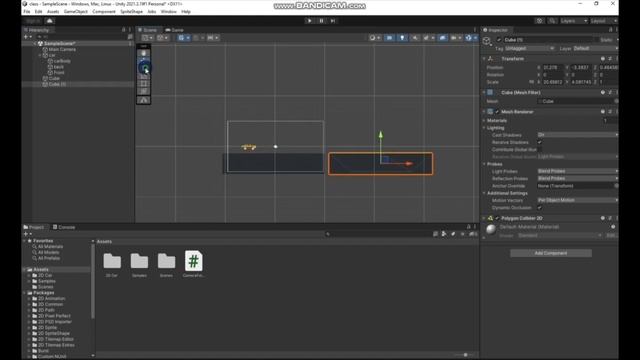Toggle Dynamic Occlusion checkbox
This screenshot has height=360, width=640.
coord(540,207)
